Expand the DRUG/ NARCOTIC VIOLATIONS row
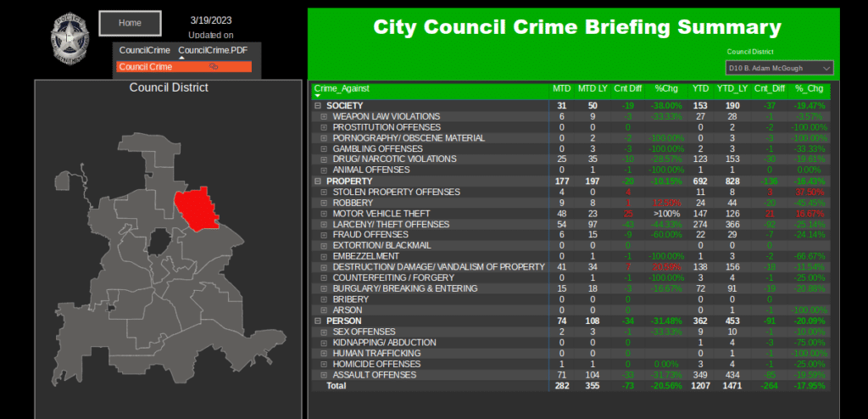 [x=324, y=159]
